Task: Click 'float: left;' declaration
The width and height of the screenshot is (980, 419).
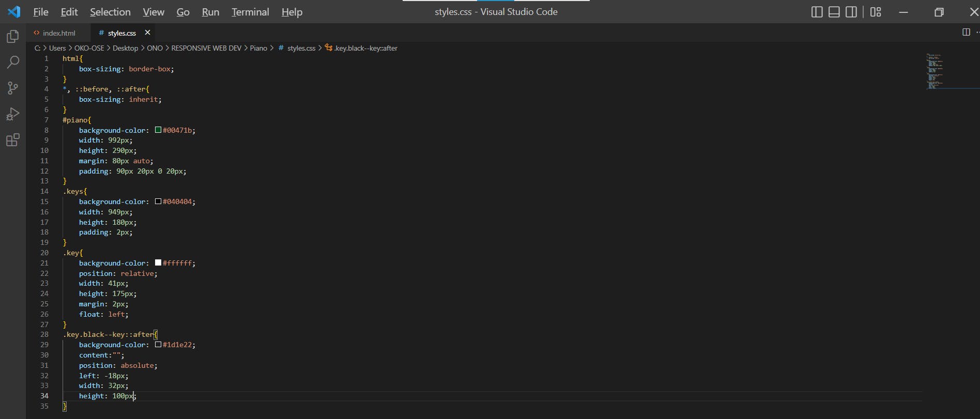Action: pyautogui.click(x=104, y=314)
